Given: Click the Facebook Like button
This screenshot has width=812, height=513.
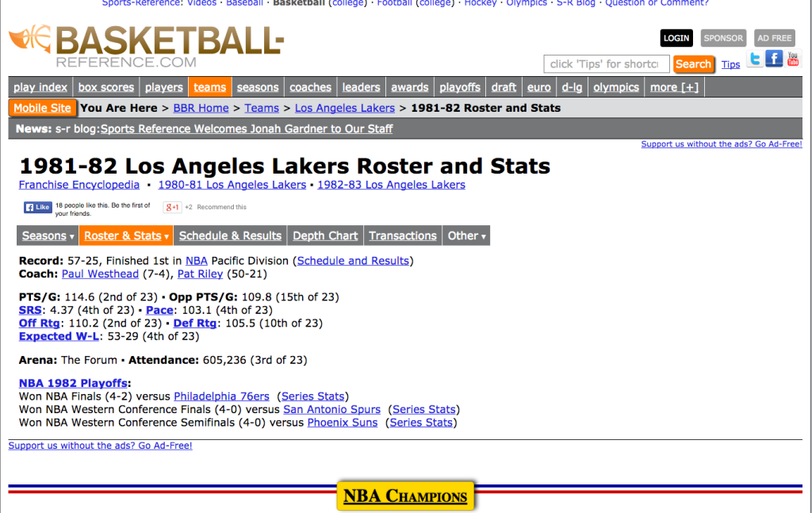Looking at the screenshot, I should point(38,207).
